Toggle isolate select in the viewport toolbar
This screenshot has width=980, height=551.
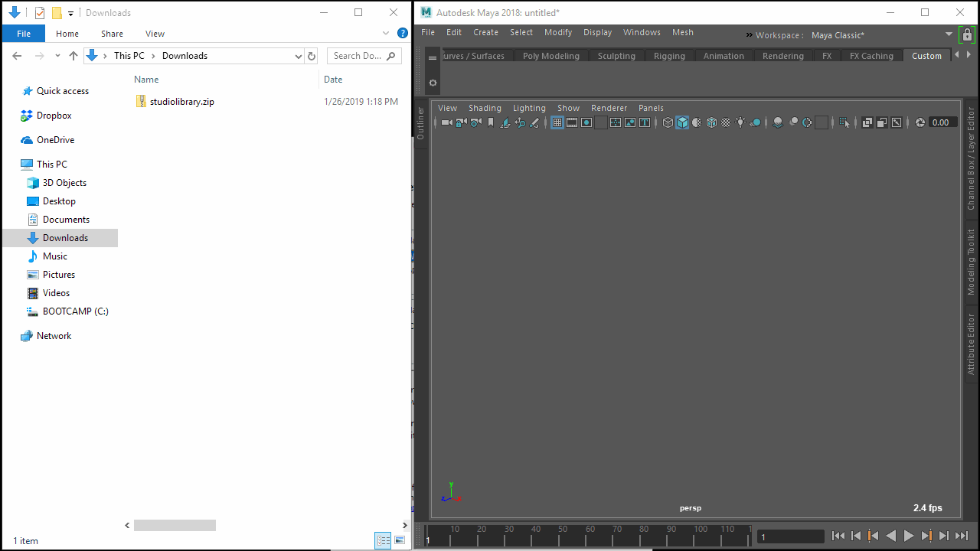tap(845, 122)
